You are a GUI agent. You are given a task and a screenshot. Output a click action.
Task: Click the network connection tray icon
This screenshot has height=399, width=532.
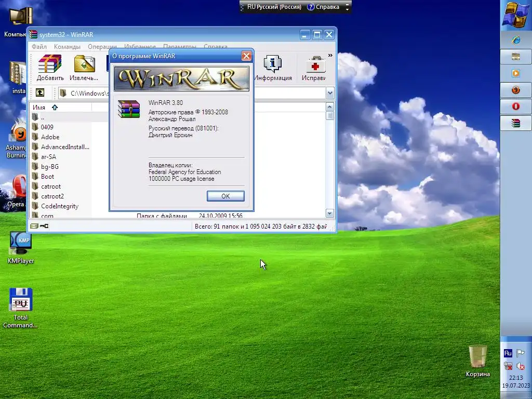coord(508,366)
